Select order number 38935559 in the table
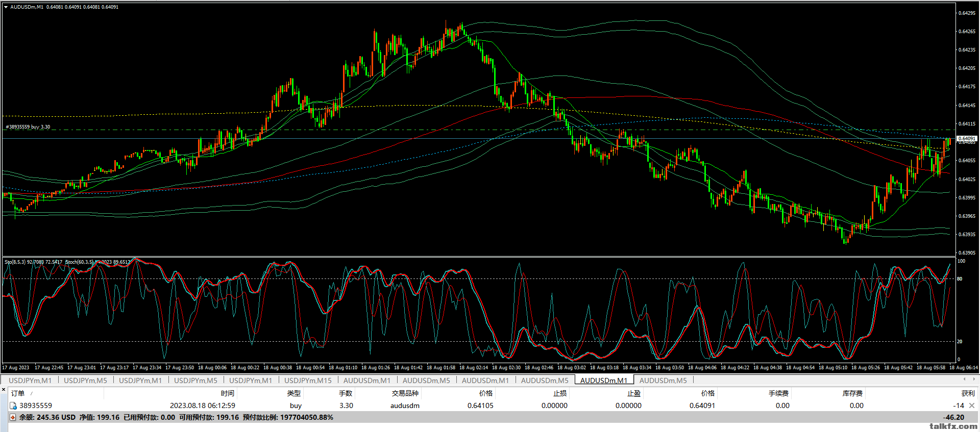Image resolution: width=980 pixels, height=432 pixels. (x=36, y=405)
